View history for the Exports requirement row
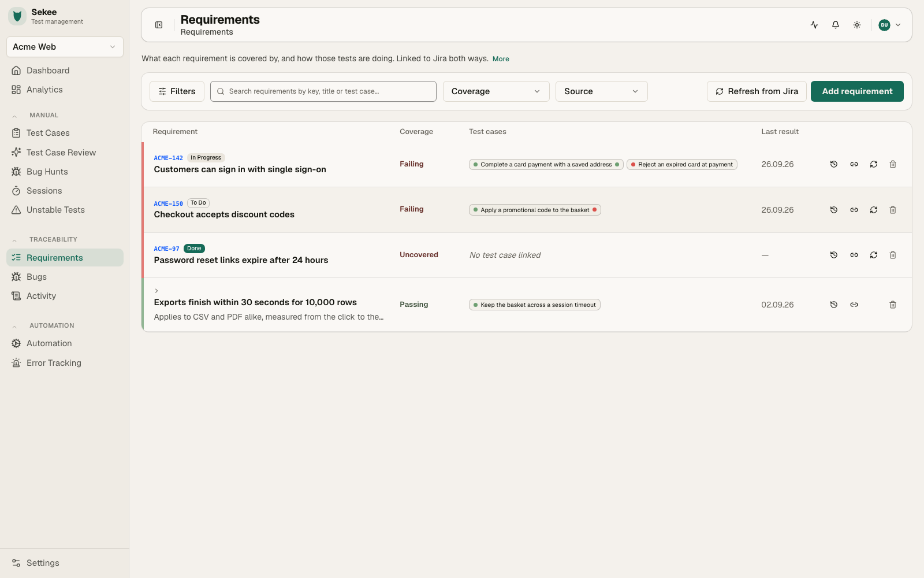Screen dimensions: 924x578 [834, 305]
